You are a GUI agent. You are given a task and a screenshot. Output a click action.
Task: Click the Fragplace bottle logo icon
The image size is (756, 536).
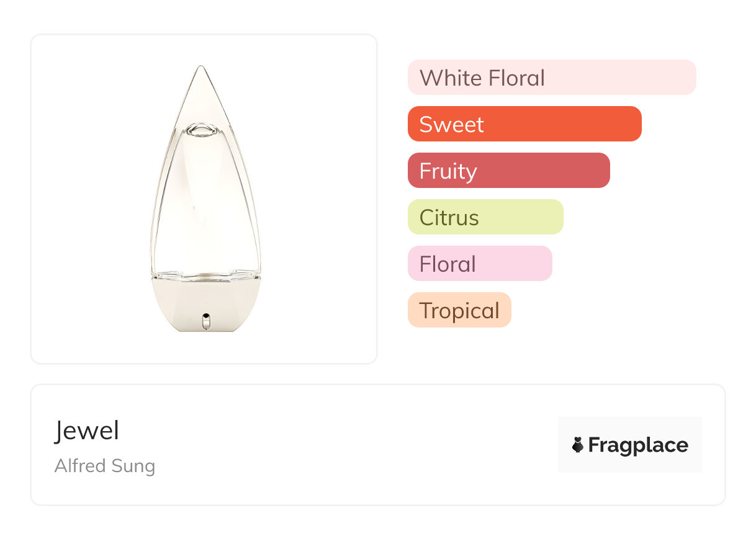click(578, 445)
